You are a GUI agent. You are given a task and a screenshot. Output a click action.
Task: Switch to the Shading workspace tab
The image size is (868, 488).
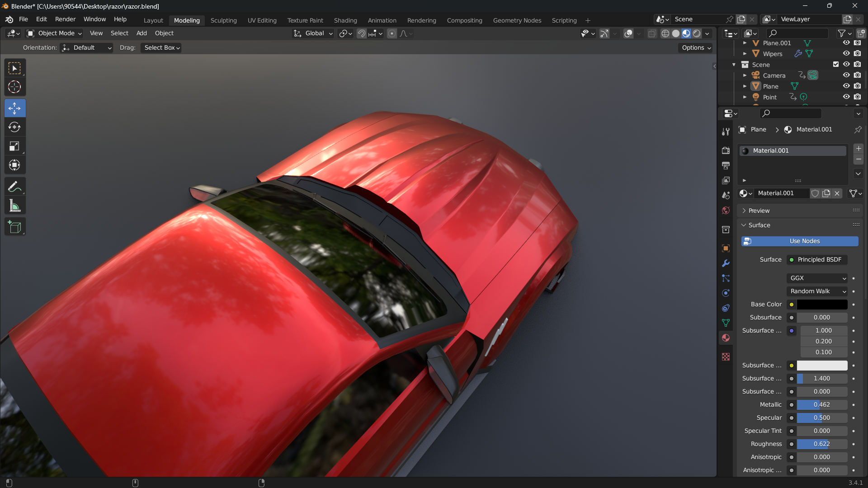click(x=345, y=20)
